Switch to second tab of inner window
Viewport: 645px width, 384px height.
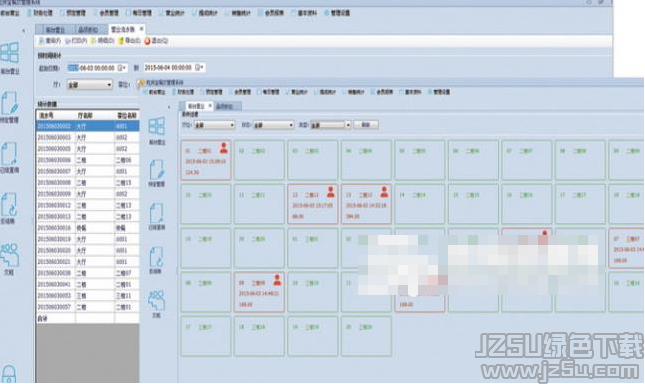point(227,106)
